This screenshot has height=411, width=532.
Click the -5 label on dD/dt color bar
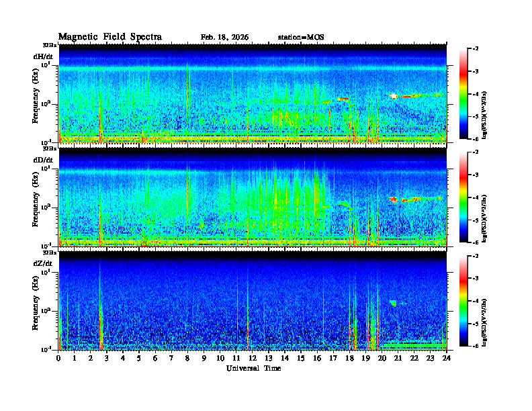click(476, 220)
